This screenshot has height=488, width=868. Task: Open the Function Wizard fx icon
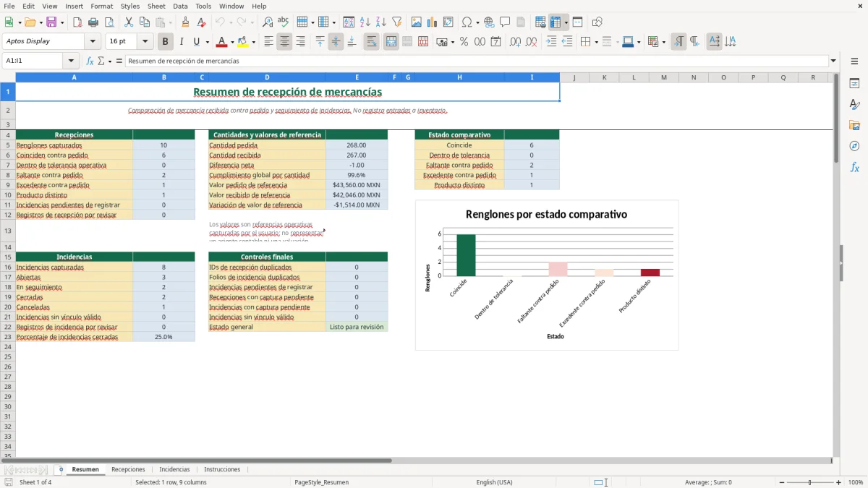90,61
